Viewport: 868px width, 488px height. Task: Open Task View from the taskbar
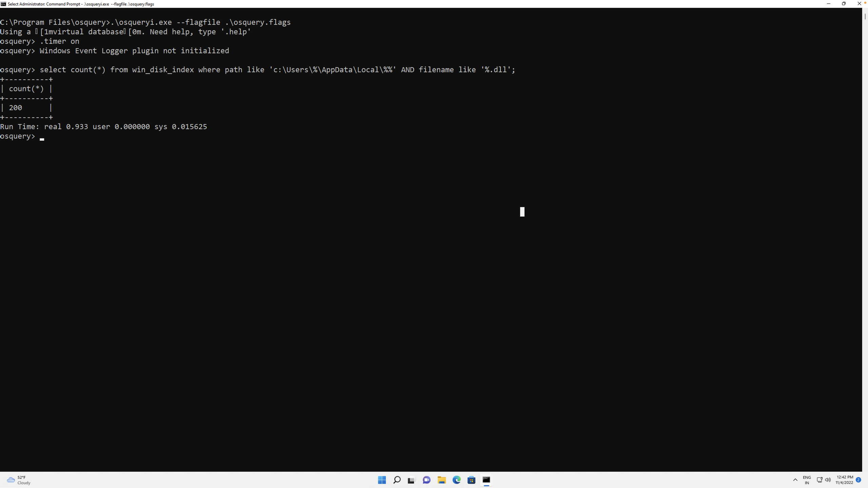coord(411,480)
